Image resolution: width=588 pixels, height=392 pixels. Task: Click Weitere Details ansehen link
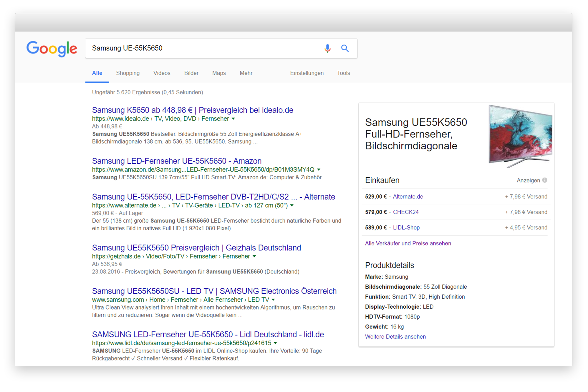[x=395, y=337]
